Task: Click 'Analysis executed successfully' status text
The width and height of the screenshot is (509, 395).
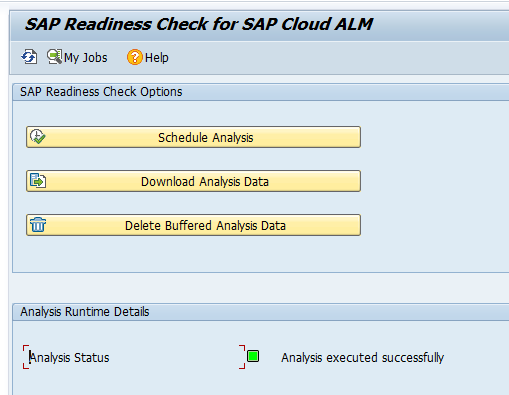Action: point(362,358)
